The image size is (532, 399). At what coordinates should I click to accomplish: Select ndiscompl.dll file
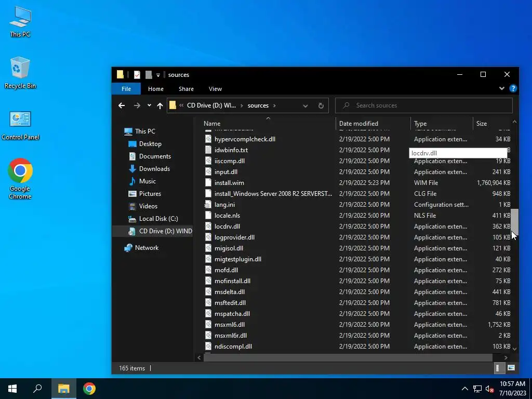click(233, 347)
